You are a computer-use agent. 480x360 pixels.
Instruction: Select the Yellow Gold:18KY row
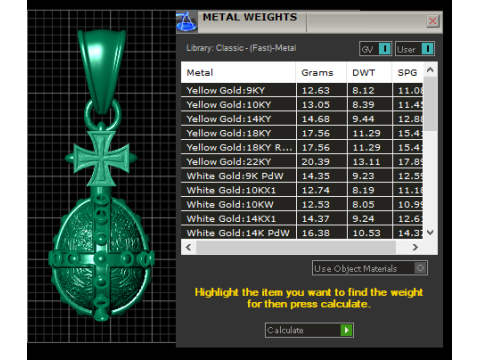(x=302, y=133)
